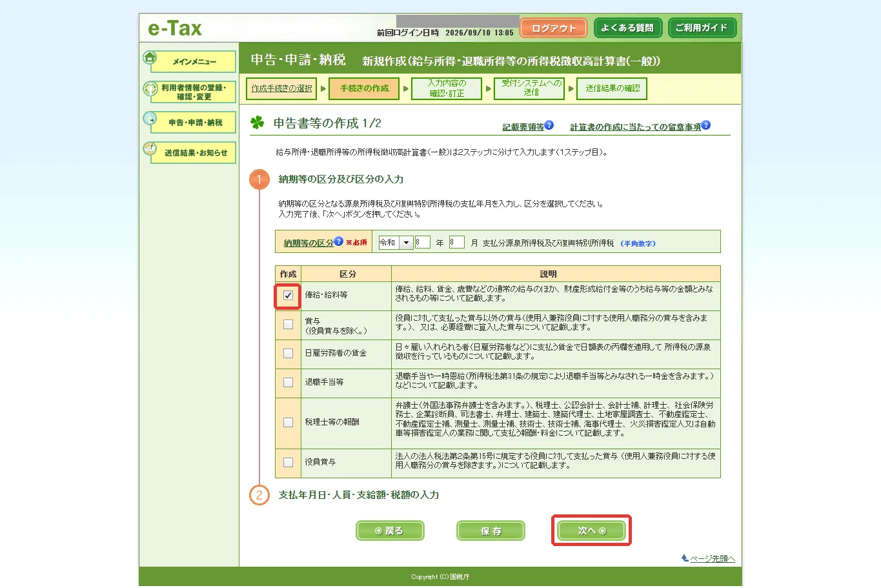Open the 令和 era dropdown
The height and width of the screenshot is (588, 881).
[396, 243]
